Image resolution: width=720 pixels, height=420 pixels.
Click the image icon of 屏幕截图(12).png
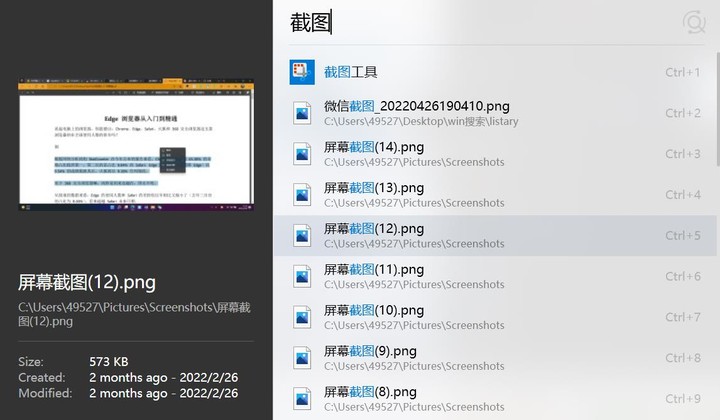point(302,236)
